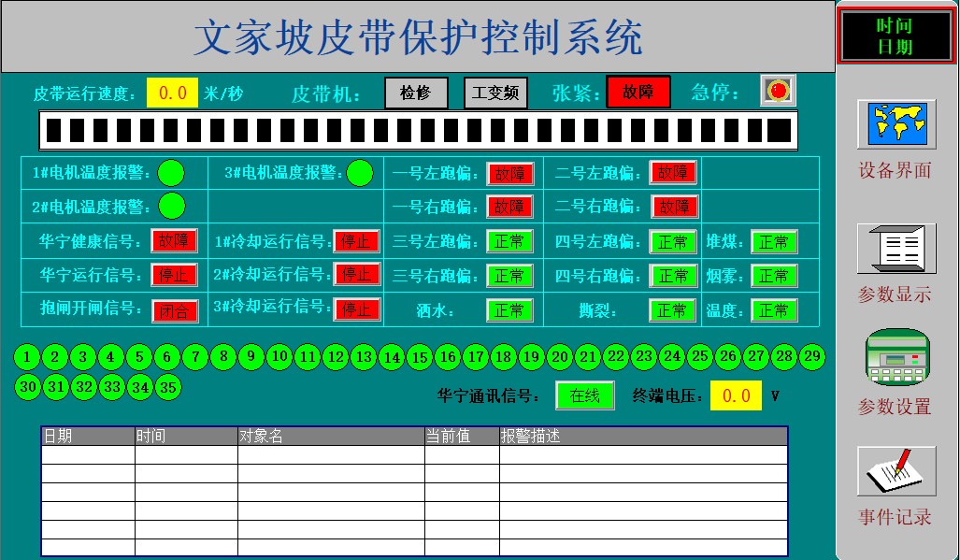Click the 三号左跑偏 正常 status
960x560 pixels.
click(509, 241)
